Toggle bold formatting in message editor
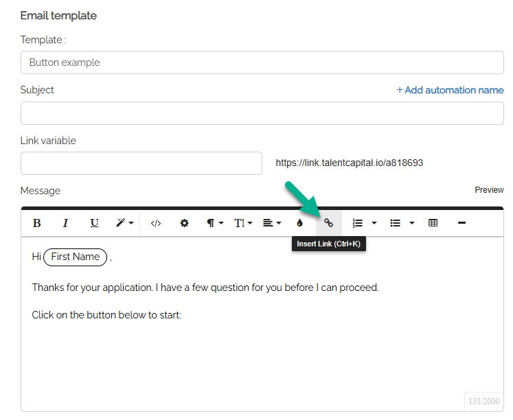This screenshot has height=420, width=513. 36,223
